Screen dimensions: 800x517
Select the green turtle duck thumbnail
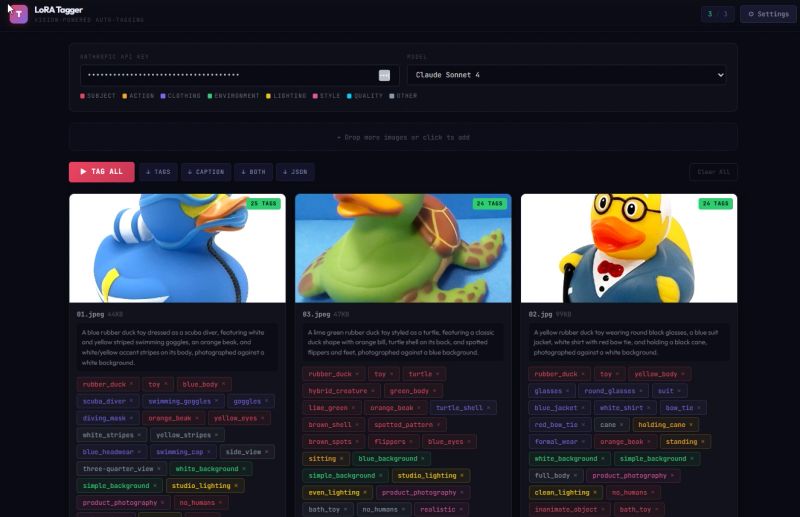(403, 248)
